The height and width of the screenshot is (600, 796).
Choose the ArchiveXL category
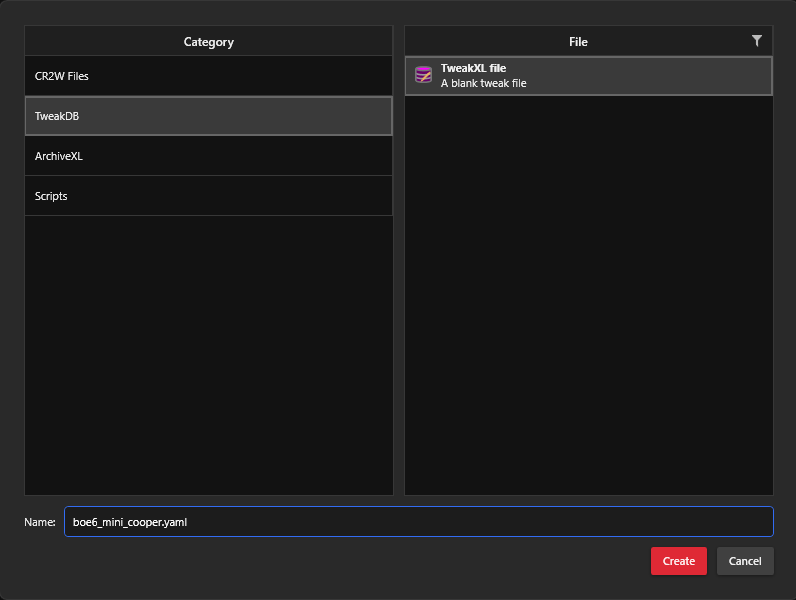pos(208,156)
